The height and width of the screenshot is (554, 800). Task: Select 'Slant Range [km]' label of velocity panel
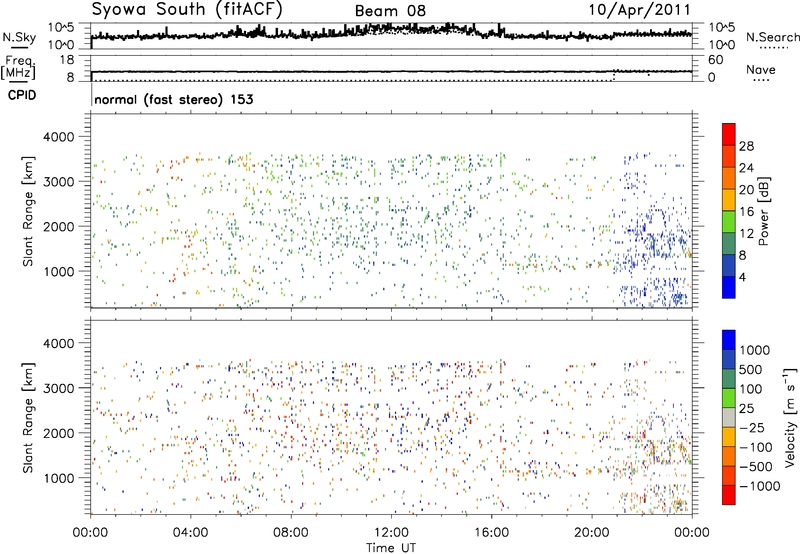(28, 417)
